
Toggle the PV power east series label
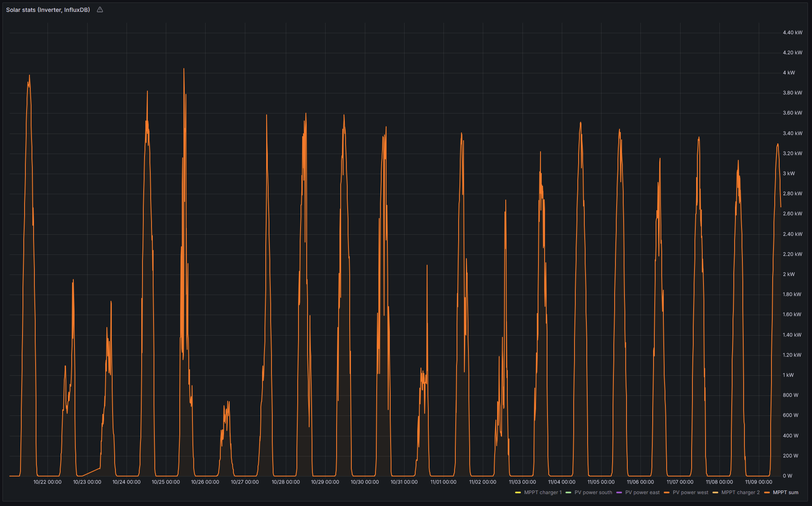click(642, 492)
